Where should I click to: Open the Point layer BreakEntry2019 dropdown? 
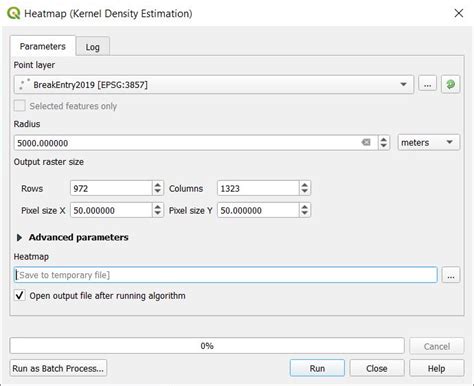(x=214, y=84)
